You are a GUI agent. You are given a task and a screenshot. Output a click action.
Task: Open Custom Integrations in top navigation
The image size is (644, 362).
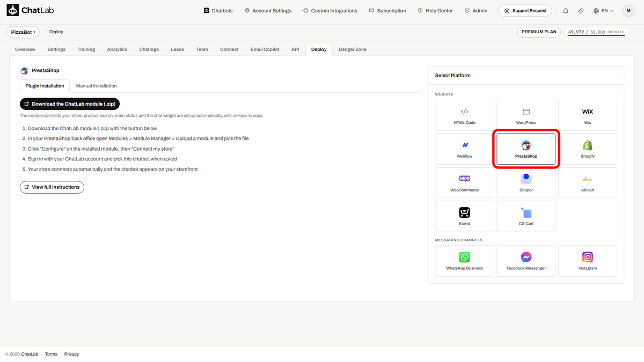330,11
